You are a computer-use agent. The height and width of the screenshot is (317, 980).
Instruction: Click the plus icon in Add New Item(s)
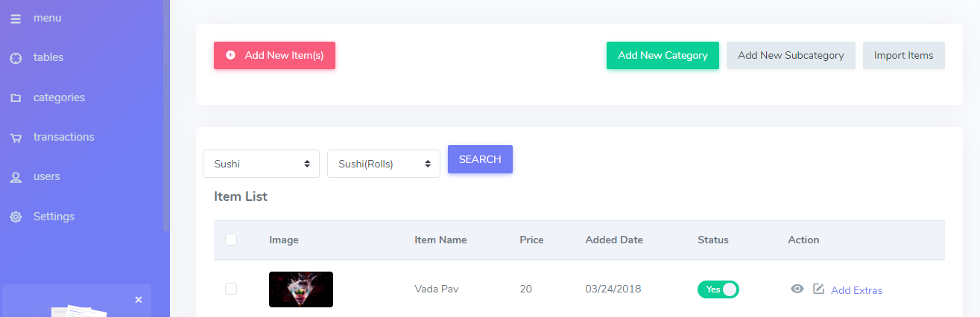(230, 55)
